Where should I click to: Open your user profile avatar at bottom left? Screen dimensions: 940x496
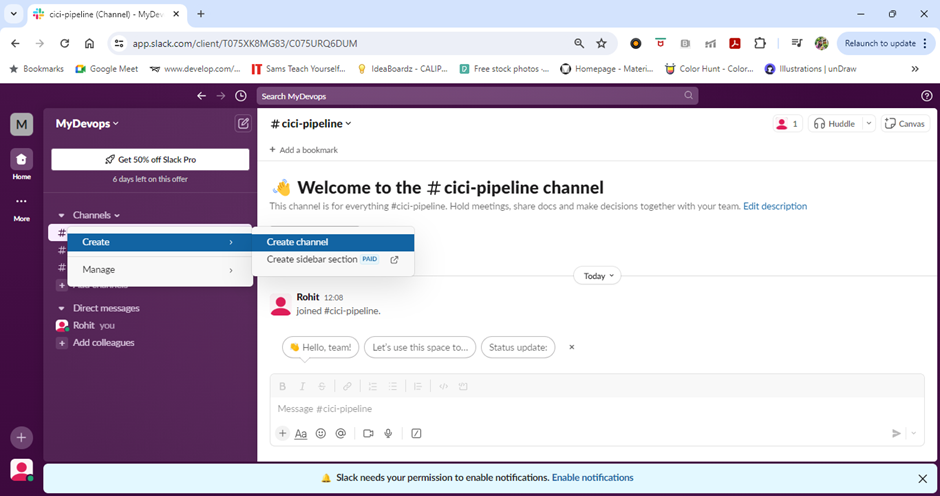pyautogui.click(x=22, y=470)
